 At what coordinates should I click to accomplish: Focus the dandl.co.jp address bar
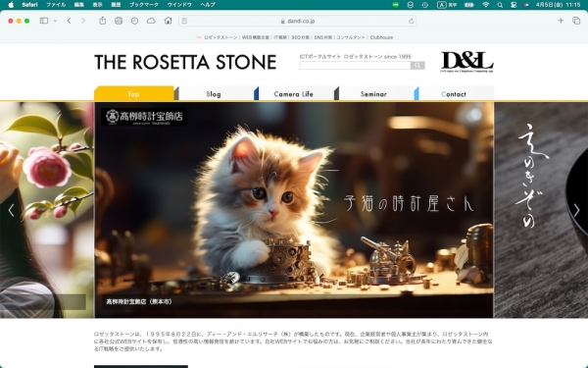(x=297, y=21)
